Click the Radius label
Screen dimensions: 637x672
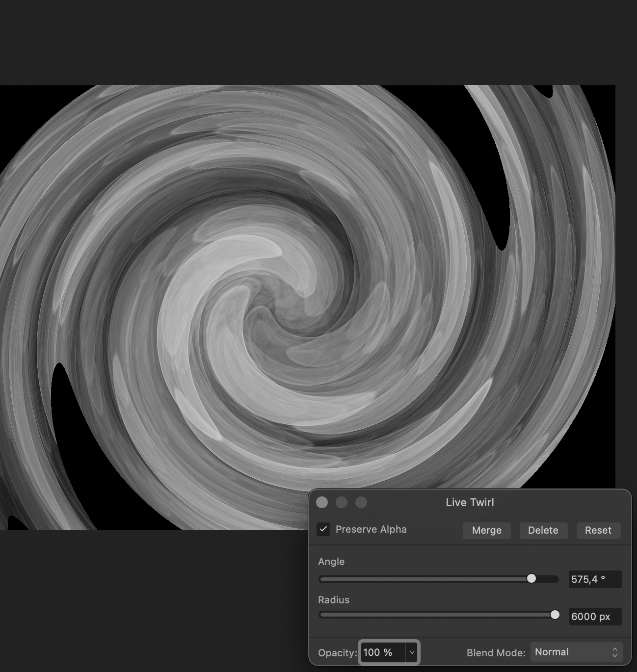334,600
